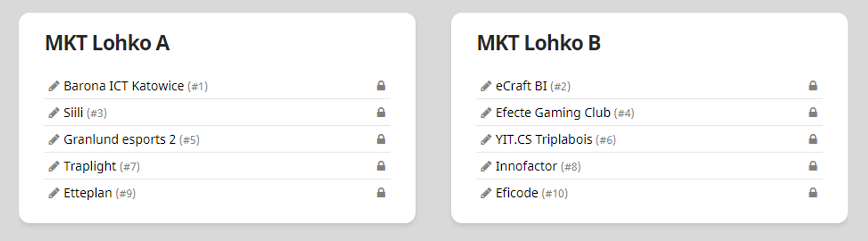Screen dimensions: 868x241
Task: Select the Traplight team name
Action: (x=90, y=166)
